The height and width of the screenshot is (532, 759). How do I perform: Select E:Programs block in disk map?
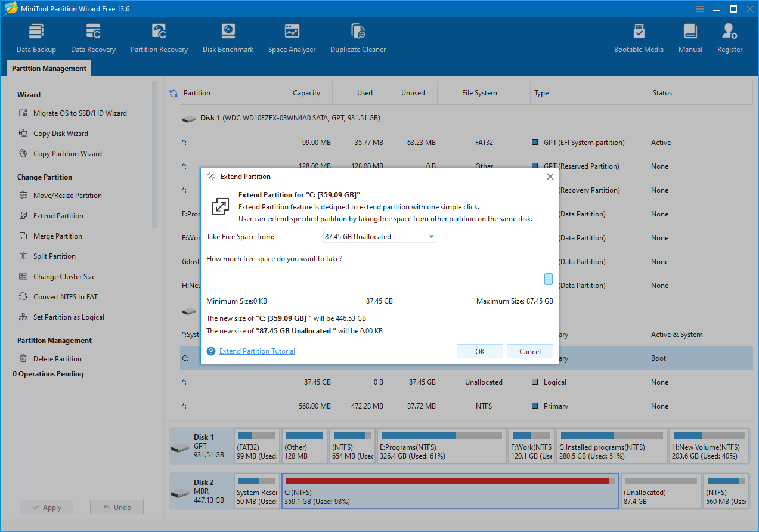coord(442,446)
